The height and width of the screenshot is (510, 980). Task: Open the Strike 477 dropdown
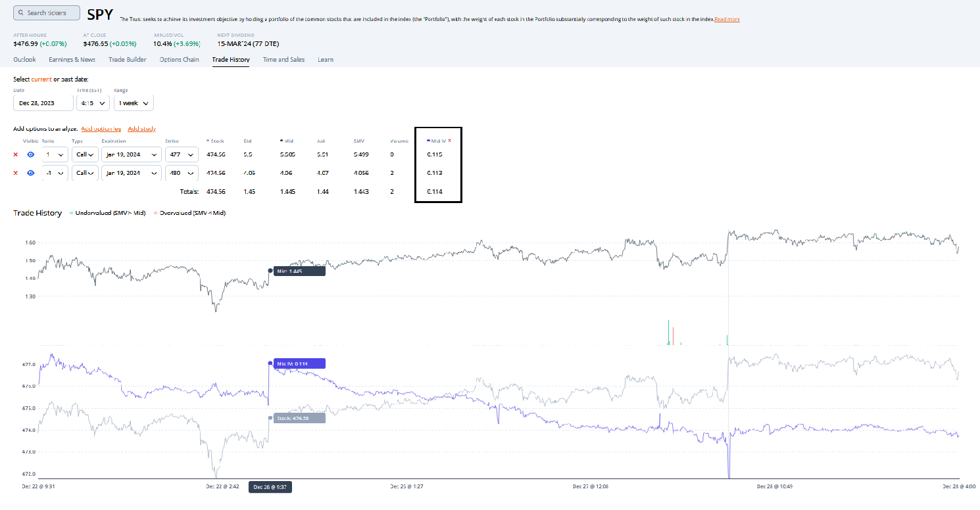click(x=182, y=154)
